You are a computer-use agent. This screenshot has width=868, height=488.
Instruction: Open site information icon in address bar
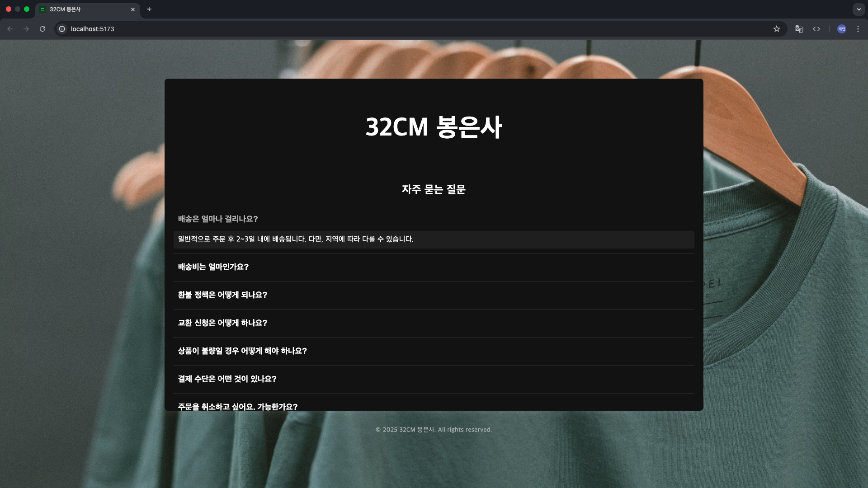62,29
